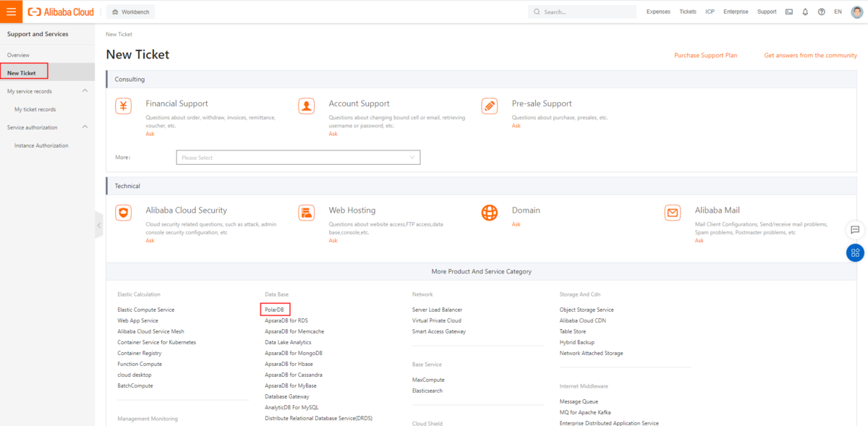Click the New Ticket breadcrumb

[119, 34]
